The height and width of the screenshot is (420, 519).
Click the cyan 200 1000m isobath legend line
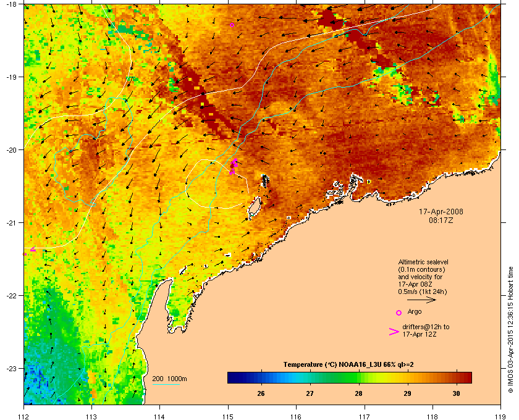tap(166, 385)
